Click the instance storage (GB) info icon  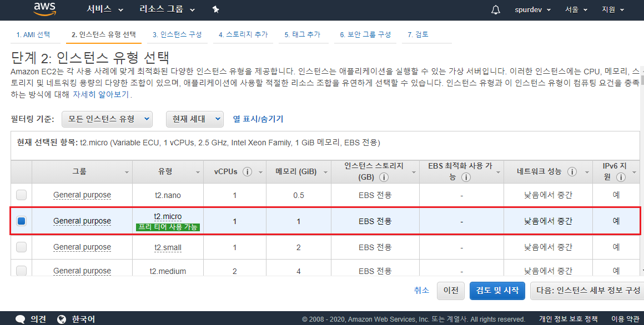click(384, 177)
